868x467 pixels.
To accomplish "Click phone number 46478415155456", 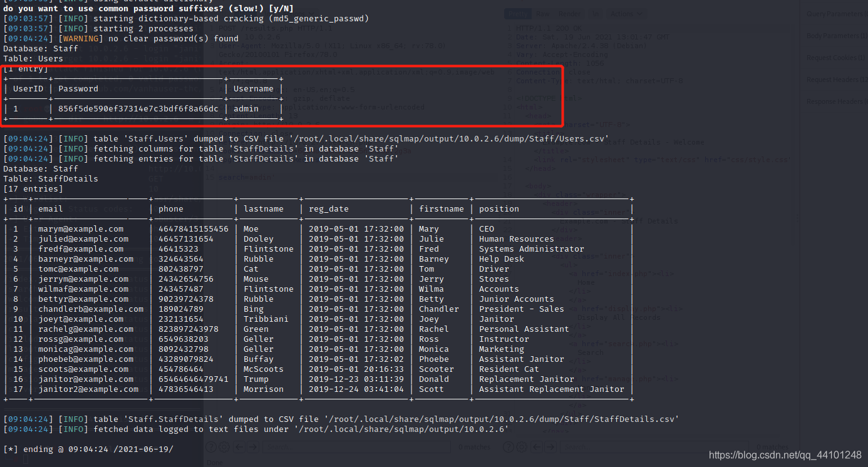I will 194,229.
